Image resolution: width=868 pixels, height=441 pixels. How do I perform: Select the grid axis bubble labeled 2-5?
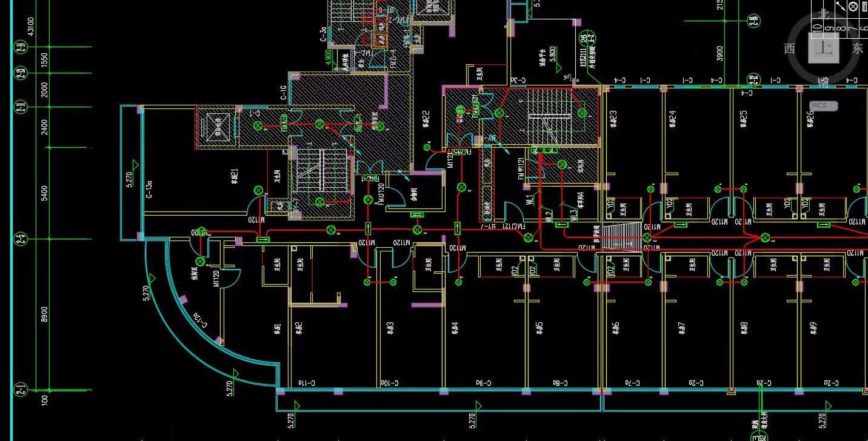click(x=21, y=239)
